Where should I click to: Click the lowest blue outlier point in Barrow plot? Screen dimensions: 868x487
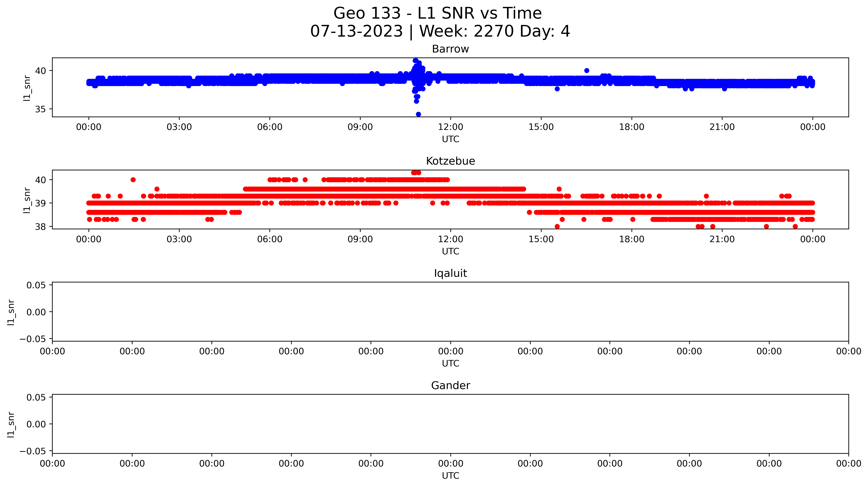click(x=418, y=114)
